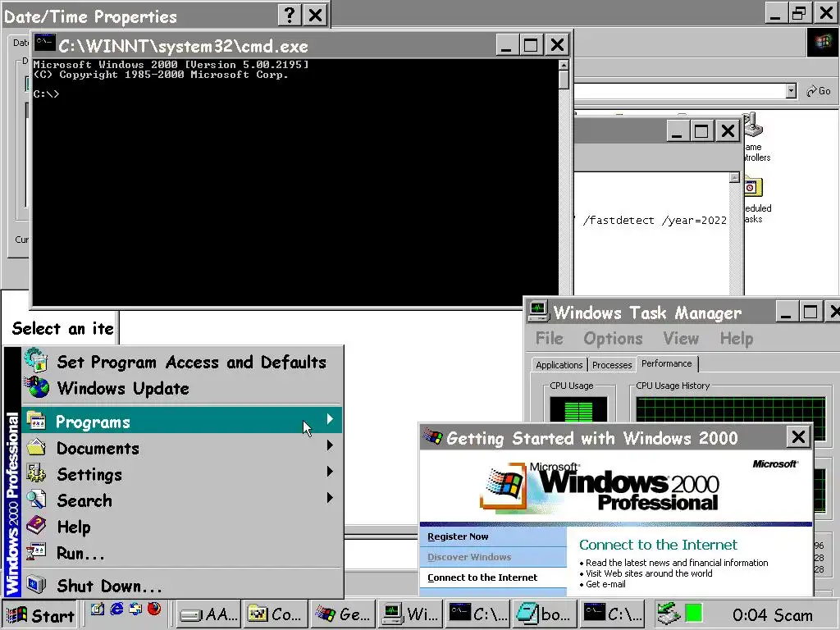Click the Set Program Access icon
The width and height of the screenshot is (840, 630).
click(36, 361)
